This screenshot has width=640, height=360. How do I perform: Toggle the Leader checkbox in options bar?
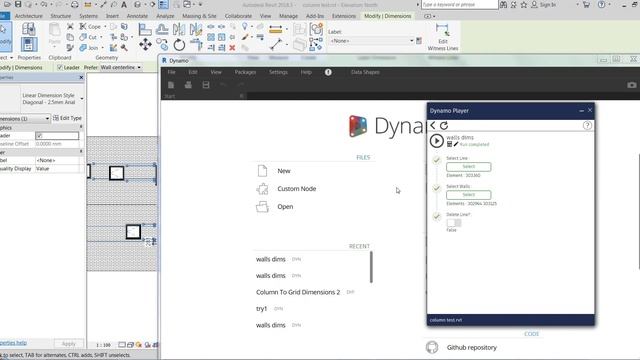60,67
